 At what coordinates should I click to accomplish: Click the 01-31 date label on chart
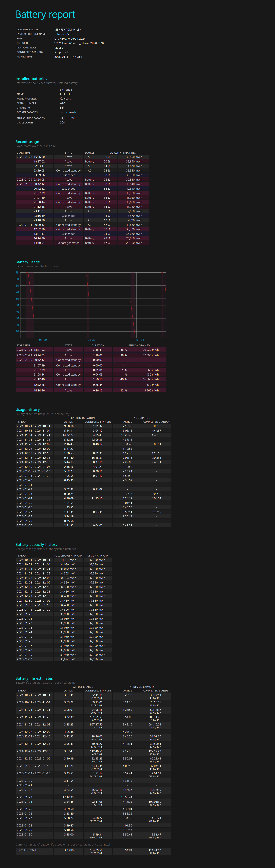coord(140,340)
